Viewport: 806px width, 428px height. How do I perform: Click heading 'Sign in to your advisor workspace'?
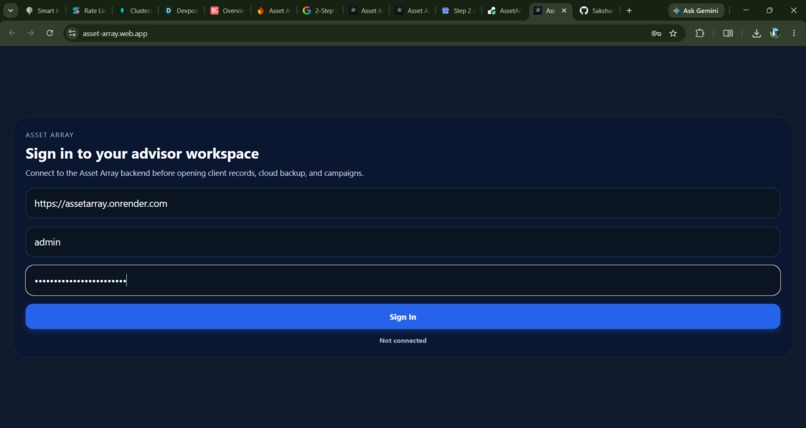(142, 154)
